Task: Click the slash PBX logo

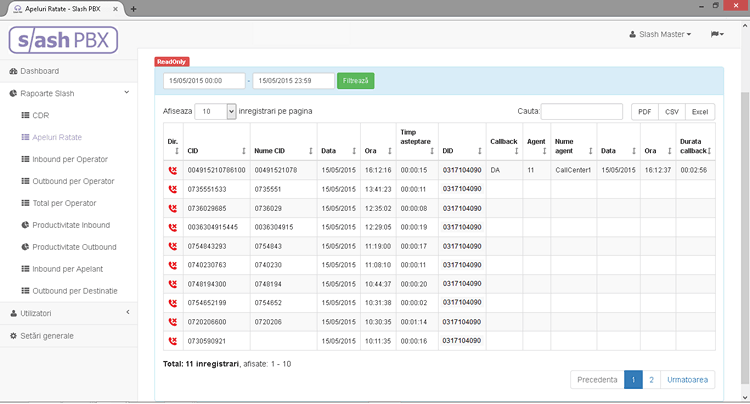Action: 63,40
